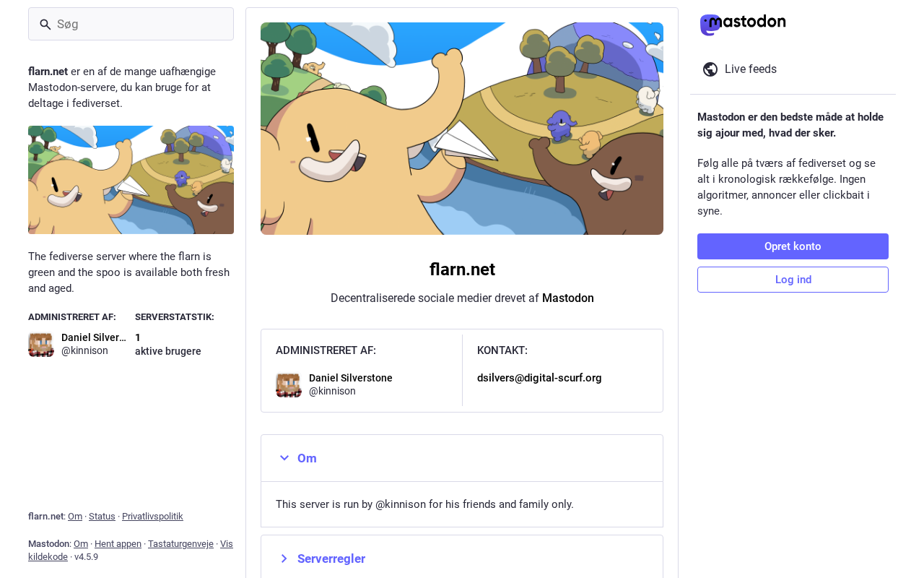The height and width of the screenshot is (578, 924).
Task: Open @kinnison handle in left sidebar
Action: point(84,351)
